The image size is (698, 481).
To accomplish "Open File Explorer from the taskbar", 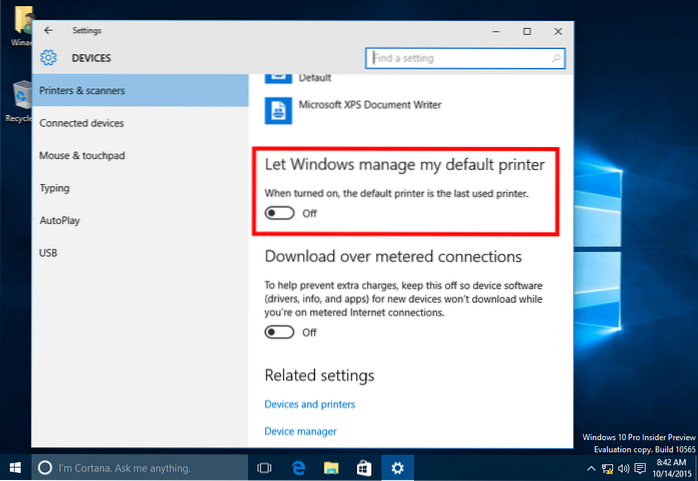I will (x=331, y=467).
